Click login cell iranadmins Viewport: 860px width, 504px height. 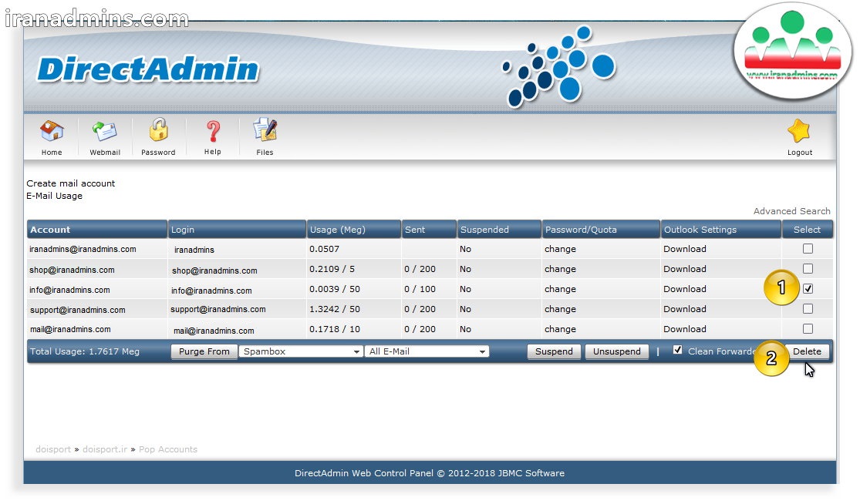coord(194,250)
